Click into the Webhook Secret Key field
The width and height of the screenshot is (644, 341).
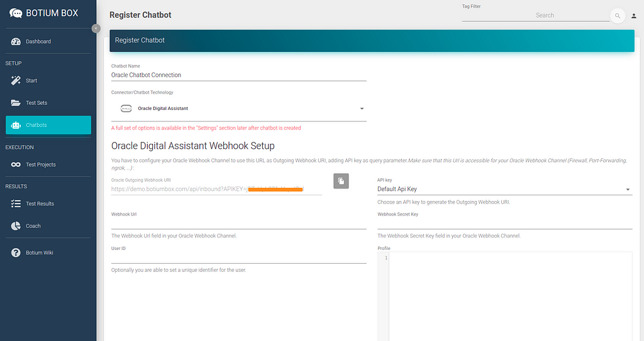pos(505,223)
